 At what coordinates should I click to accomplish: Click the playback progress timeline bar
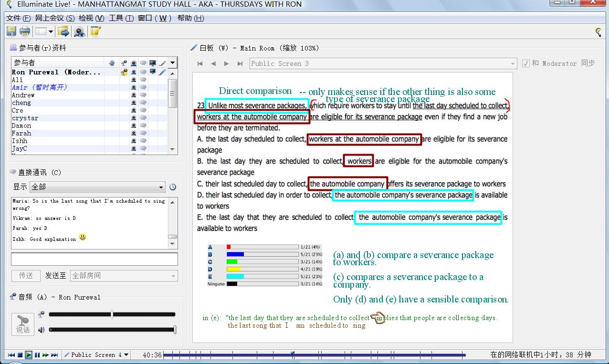314,355
